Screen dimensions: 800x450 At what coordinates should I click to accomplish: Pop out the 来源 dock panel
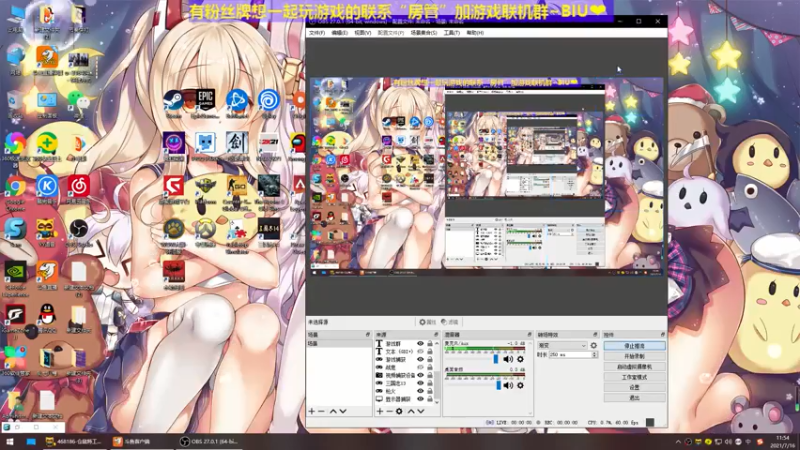tap(436, 335)
